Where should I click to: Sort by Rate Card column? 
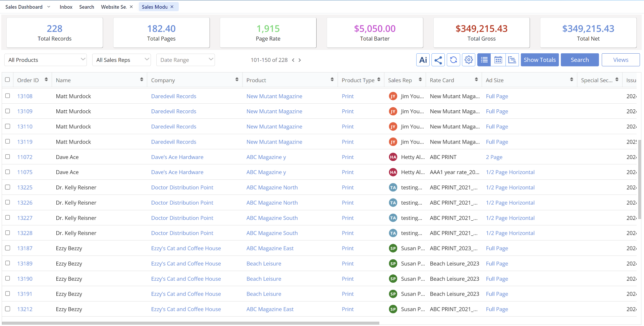476,79
